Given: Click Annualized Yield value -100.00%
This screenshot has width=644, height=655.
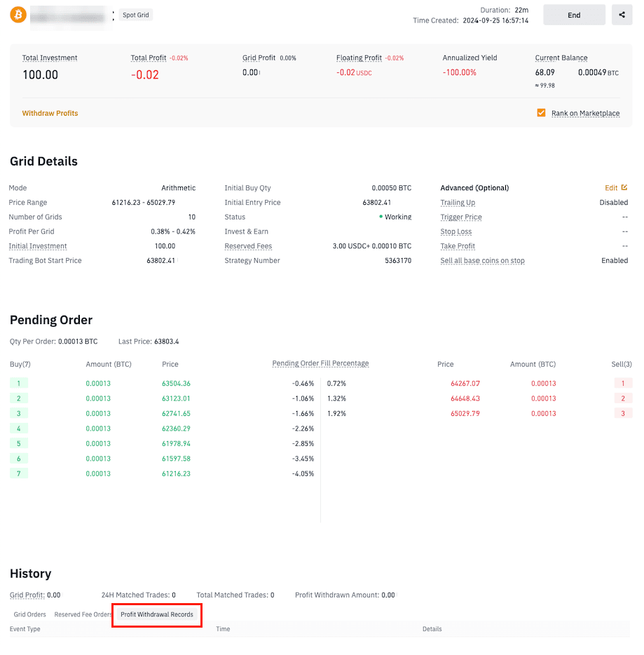Looking at the screenshot, I should pos(459,72).
